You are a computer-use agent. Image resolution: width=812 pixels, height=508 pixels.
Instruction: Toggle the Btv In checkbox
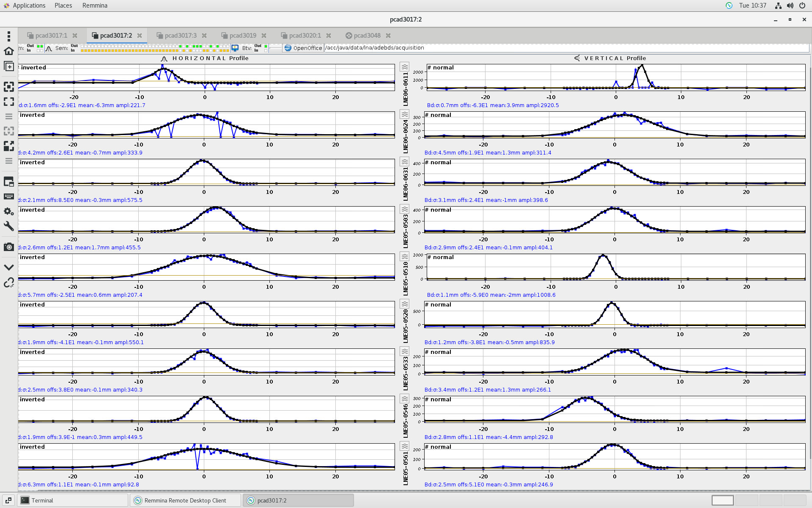[266, 50]
